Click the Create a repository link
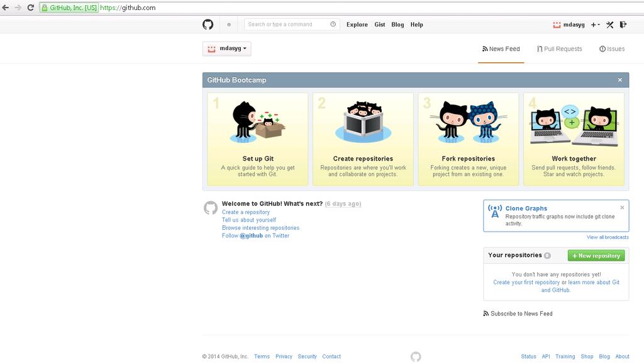This screenshot has width=644, height=364. point(246,212)
